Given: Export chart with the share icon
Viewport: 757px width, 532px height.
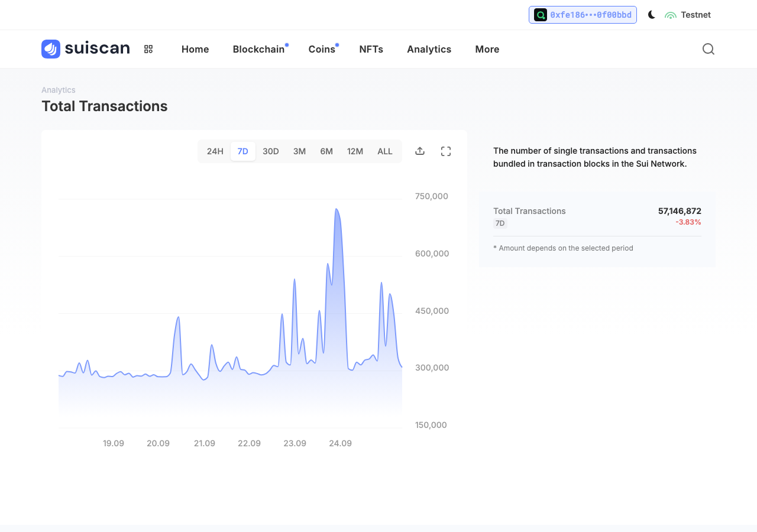Looking at the screenshot, I should [x=420, y=151].
